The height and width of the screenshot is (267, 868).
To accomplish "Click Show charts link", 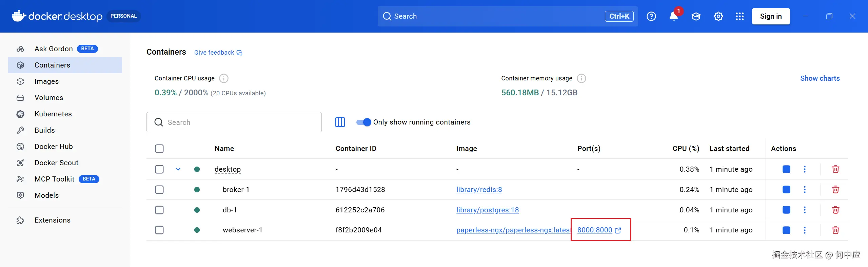I will (x=820, y=78).
